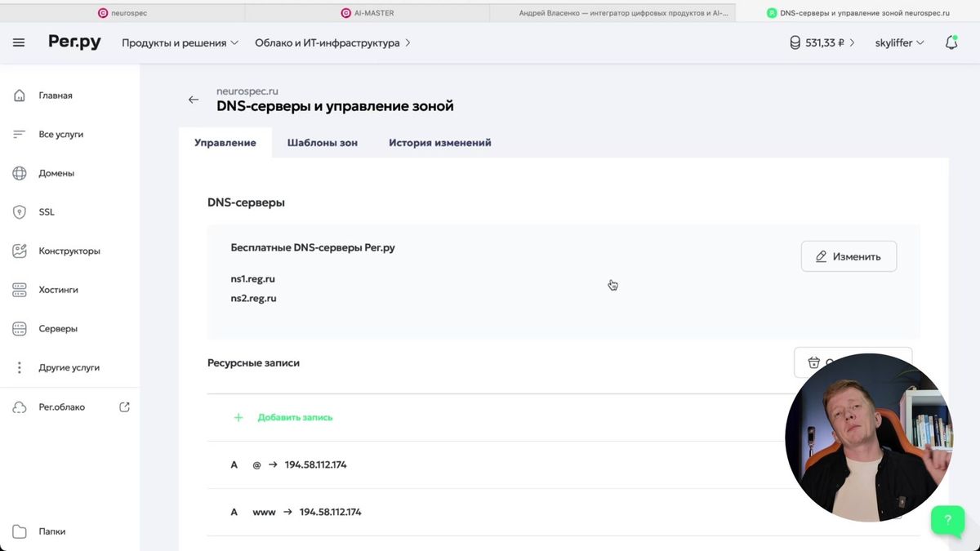Open Другие услуги in the sidebar
Image resolution: width=980 pixels, height=551 pixels.
[x=70, y=367]
